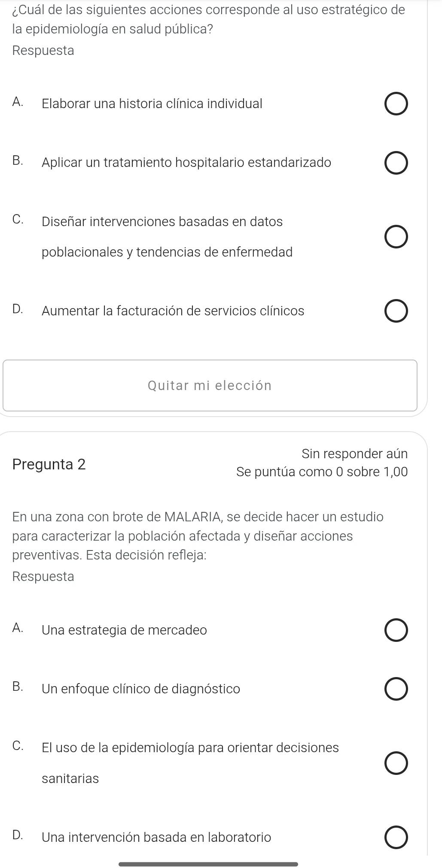Select radio button for "Elaborar una historia clínica individual"
This screenshot has width=442, height=868.
396,104
